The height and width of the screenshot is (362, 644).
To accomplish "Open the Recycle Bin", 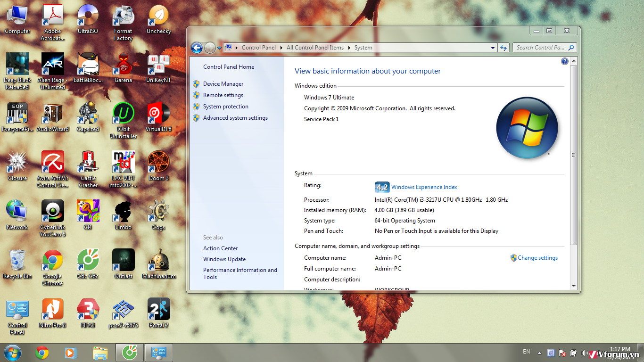I will tap(17, 264).
